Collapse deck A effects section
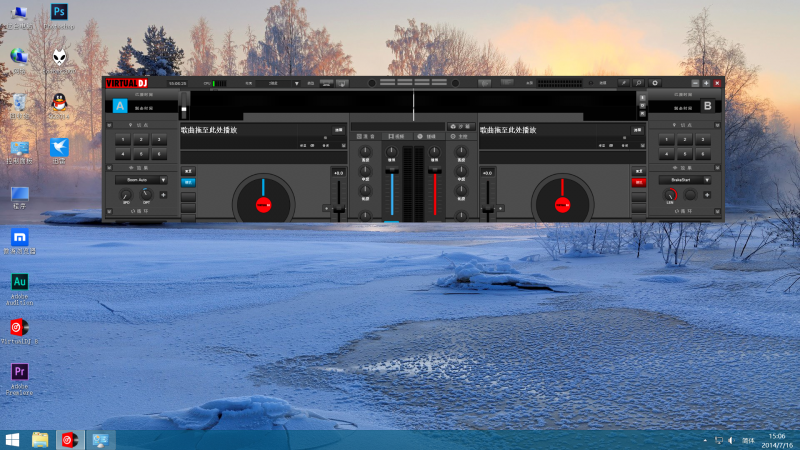800x450 pixels. pos(109,167)
